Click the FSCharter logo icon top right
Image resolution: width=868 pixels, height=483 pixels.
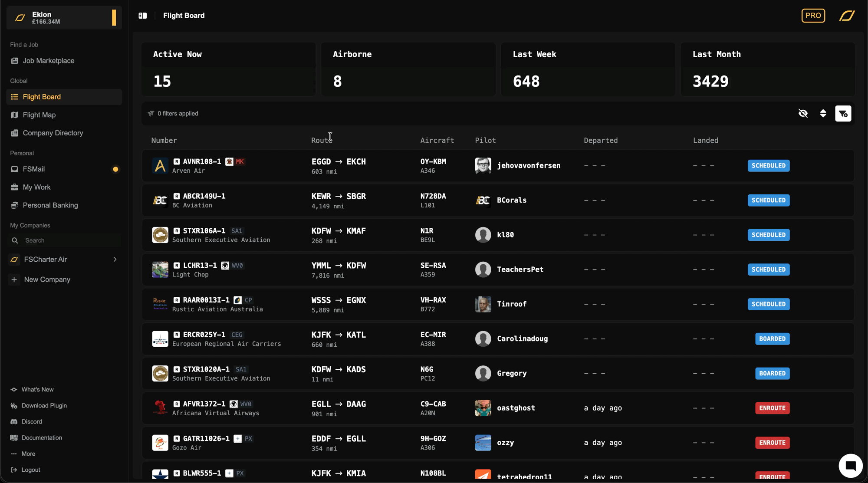tap(847, 16)
